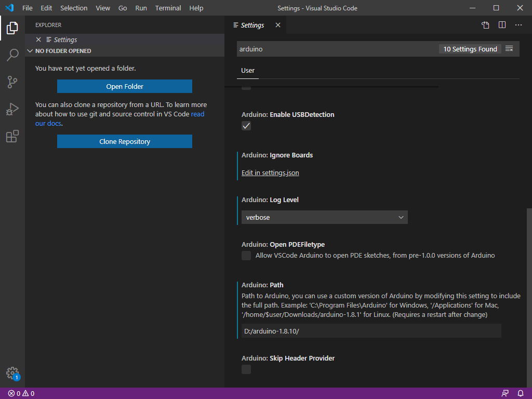The height and width of the screenshot is (399, 532).
Task: Open the View menu
Action: coord(103,8)
